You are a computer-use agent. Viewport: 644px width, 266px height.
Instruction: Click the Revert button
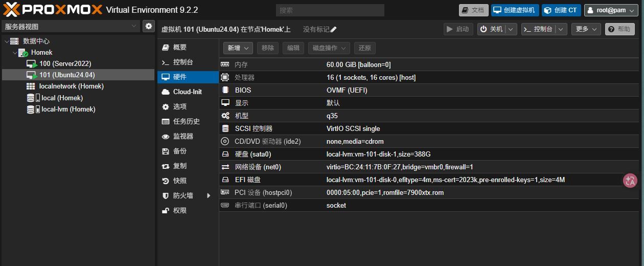coord(365,48)
